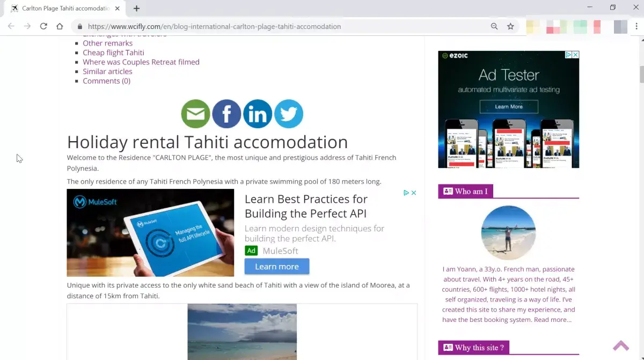Share article on LinkedIn icon

[x=258, y=114]
